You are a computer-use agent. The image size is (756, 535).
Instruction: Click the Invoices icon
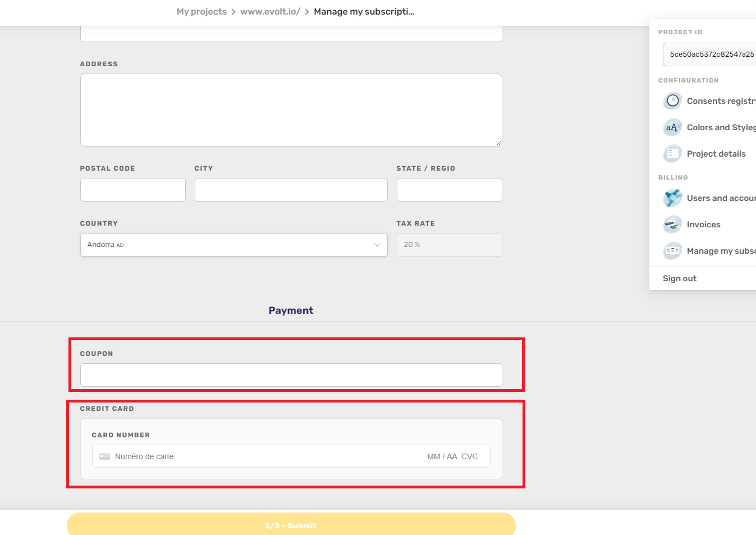click(x=672, y=225)
